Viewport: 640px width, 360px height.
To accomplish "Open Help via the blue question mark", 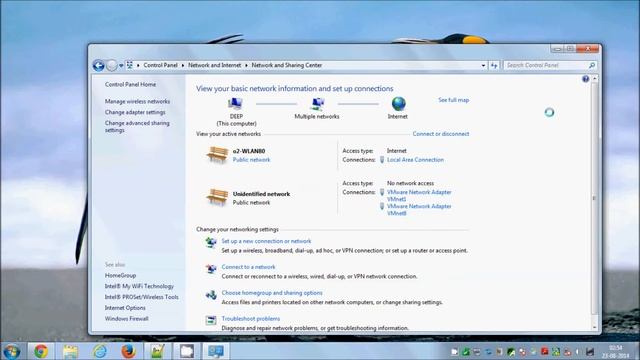I will (585, 79).
